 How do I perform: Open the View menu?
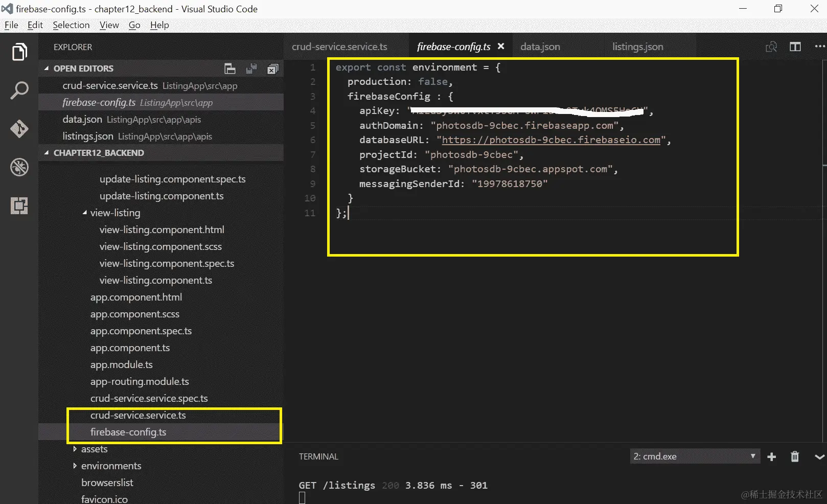(x=109, y=25)
